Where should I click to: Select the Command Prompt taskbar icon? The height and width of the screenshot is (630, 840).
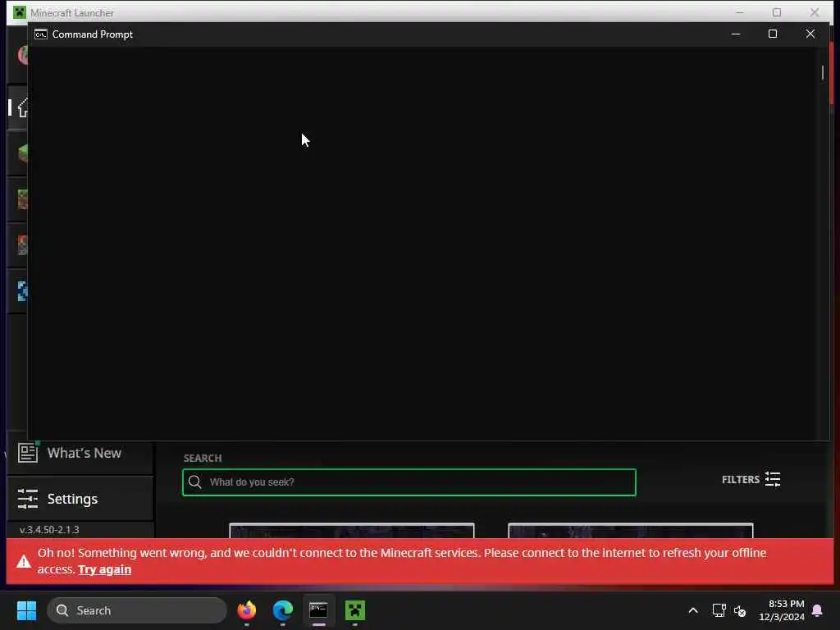pos(319,610)
